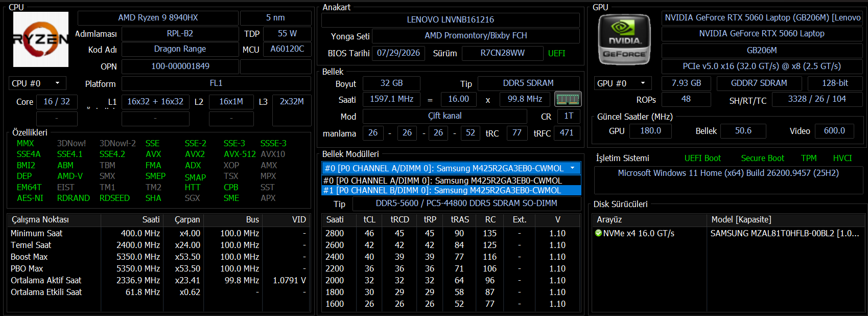This screenshot has height=316, width=868.
Task: Click the Boost Max row
Action: point(159,257)
